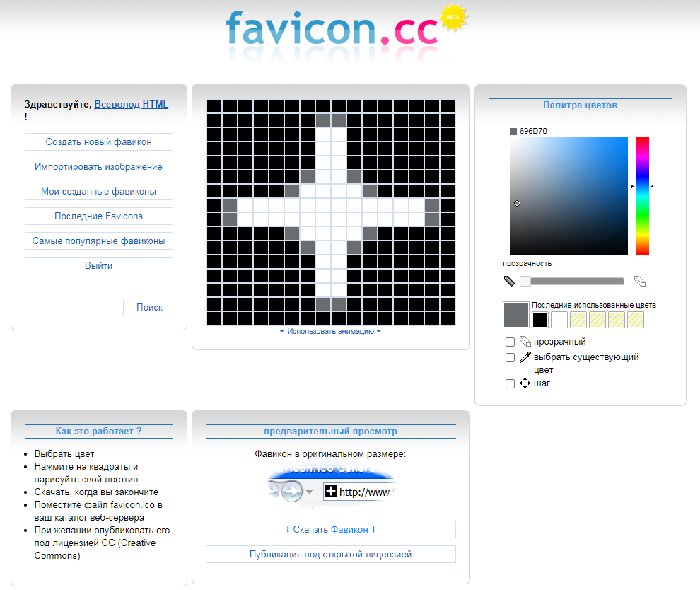
Task: Tick the выбрать существующий цвет checkbox
Action: click(x=510, y=358)
